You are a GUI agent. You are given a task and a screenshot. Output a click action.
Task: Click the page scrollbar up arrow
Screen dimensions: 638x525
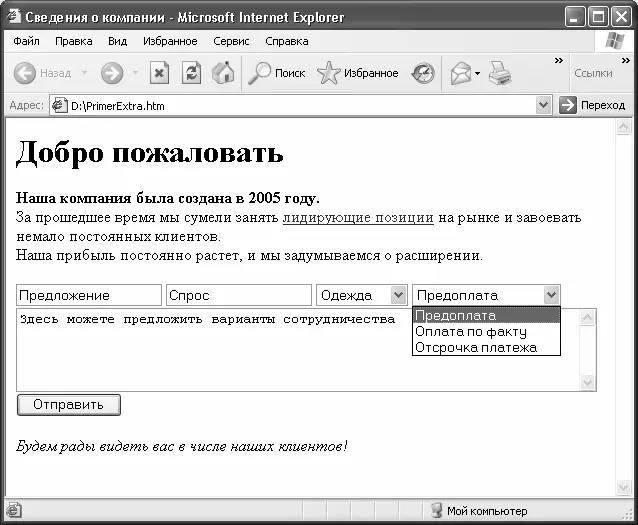tap(623, 127)
